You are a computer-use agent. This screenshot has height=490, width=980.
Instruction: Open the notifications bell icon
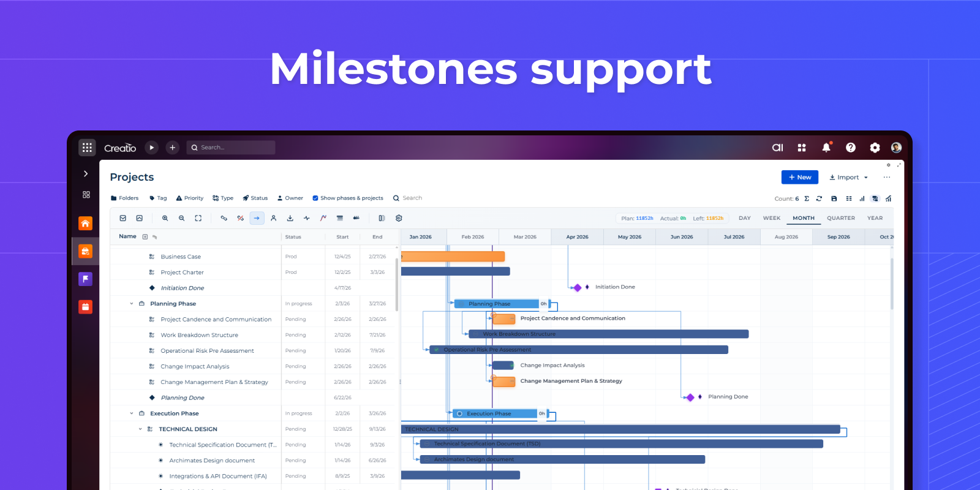(826, 148)
